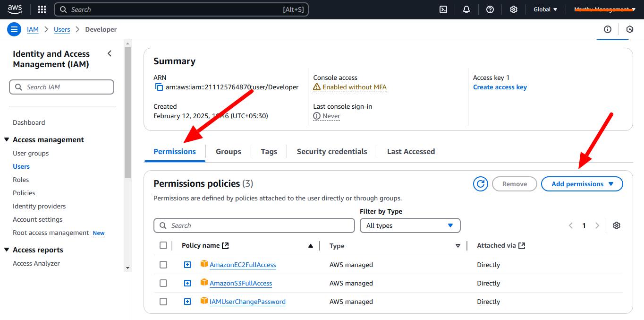Open the services grid menu icon
The height and width of the screenshot is (320, 644).
click(42, 9)
